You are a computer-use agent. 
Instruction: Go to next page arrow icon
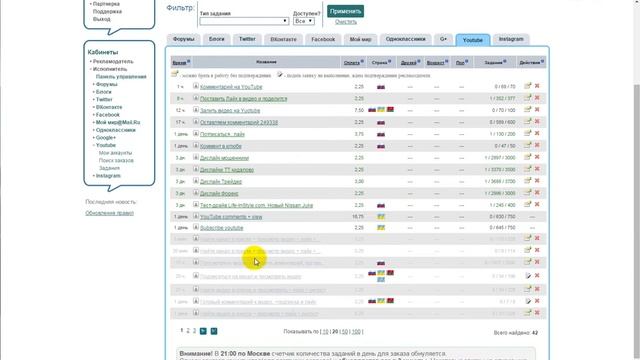tap(203, 331)
